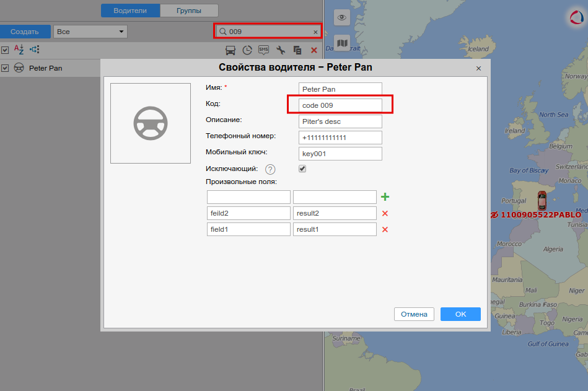
Task: Click the red X delete icon in toolbar
Action: pos(314,50)
